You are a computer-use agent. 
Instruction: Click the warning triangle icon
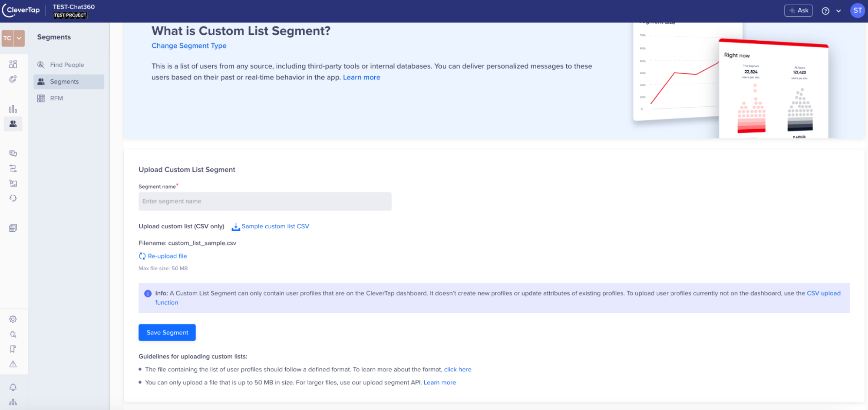tap(13, 364)
